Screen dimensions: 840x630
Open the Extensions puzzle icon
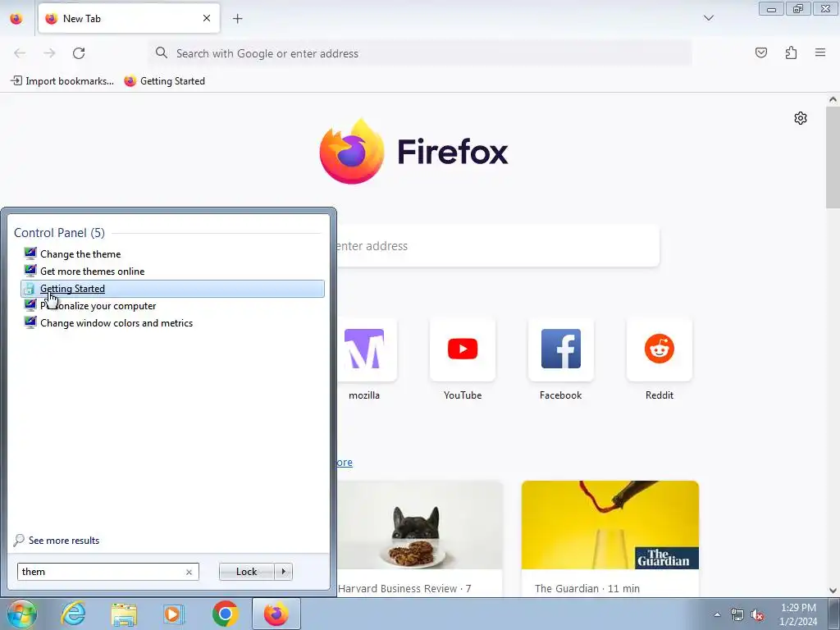[x=791, y=52]
